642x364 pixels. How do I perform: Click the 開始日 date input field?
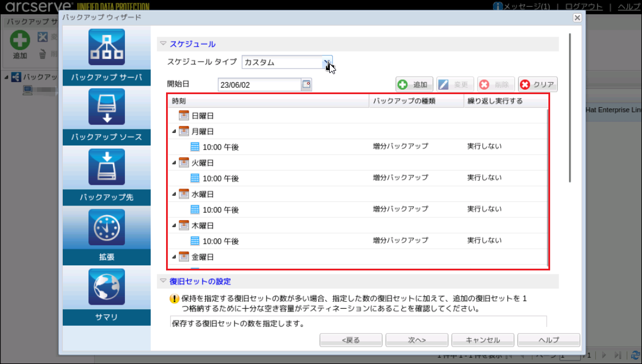point(259,84)
